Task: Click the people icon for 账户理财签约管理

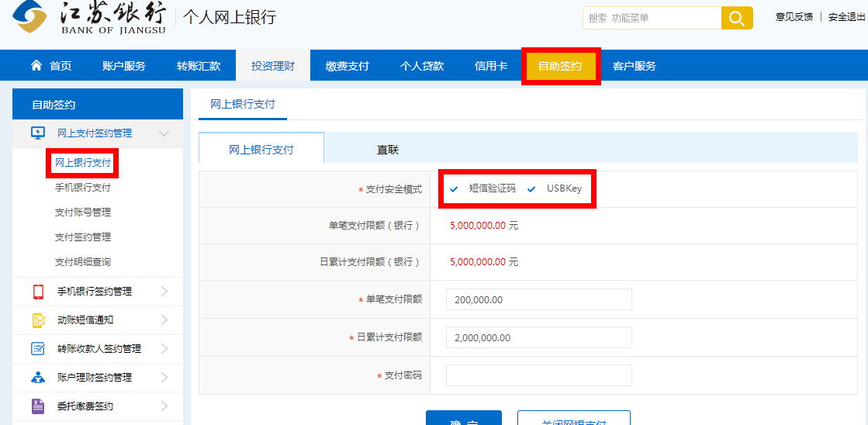Action: point(38,378)
